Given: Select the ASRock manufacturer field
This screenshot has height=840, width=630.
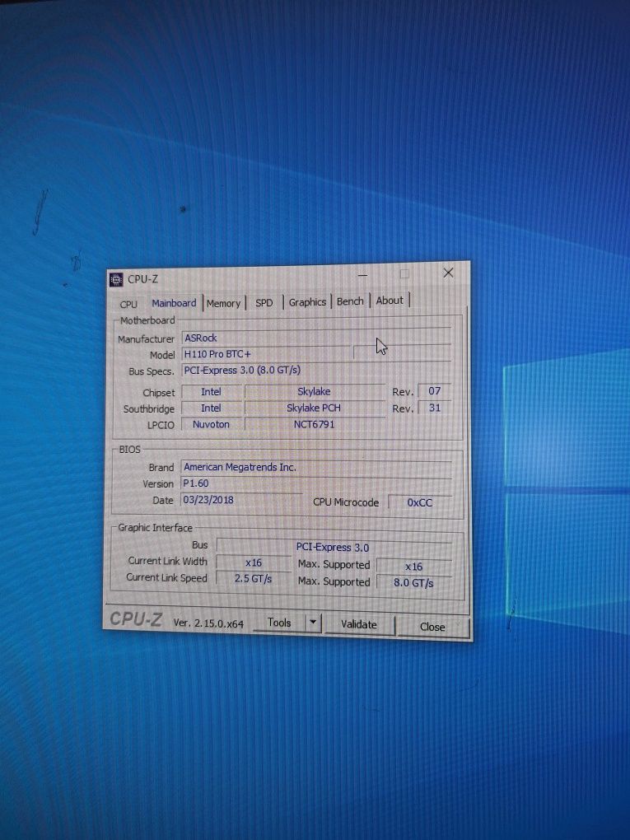Looking at the screenshot, I should click(x=316, y=338).
